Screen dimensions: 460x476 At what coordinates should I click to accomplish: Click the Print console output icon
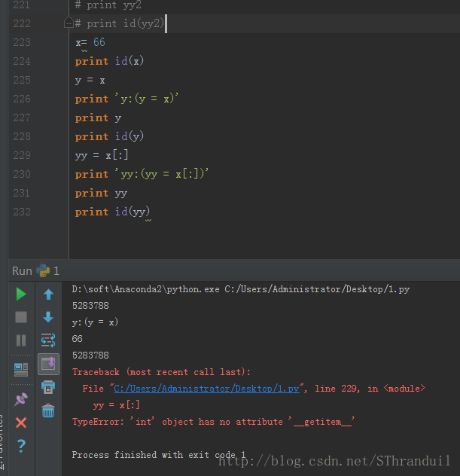[48, 387]
